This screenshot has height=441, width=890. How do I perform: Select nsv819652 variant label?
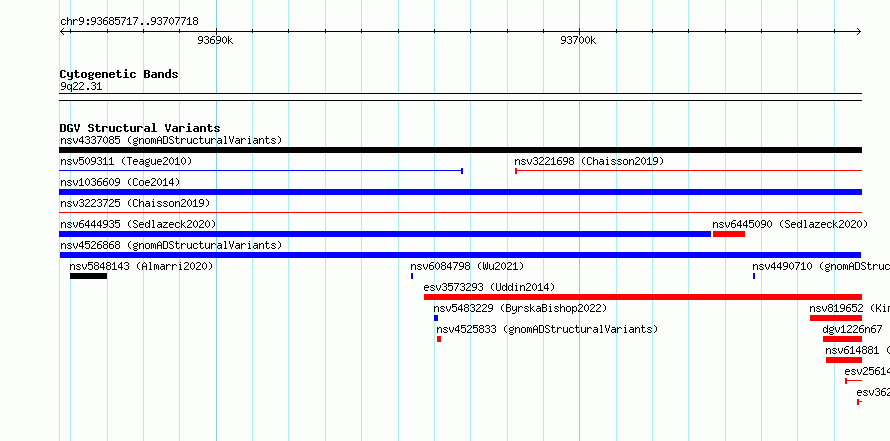(850, 308)
